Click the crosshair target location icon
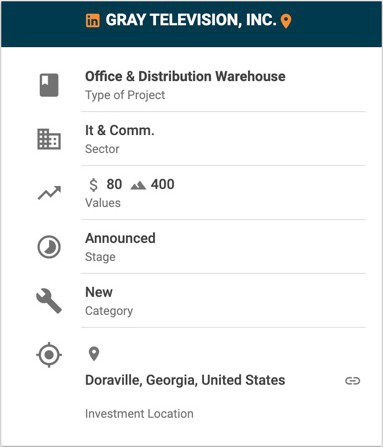This screenshot has height=447, width=383. pyautogui.click(x=49, y=355)
